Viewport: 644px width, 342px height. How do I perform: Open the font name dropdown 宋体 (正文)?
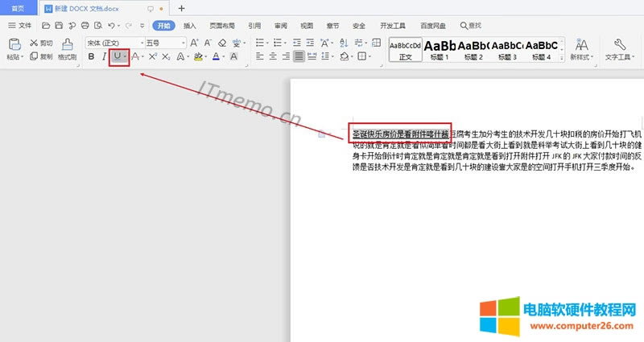click(x=113, y=43)
